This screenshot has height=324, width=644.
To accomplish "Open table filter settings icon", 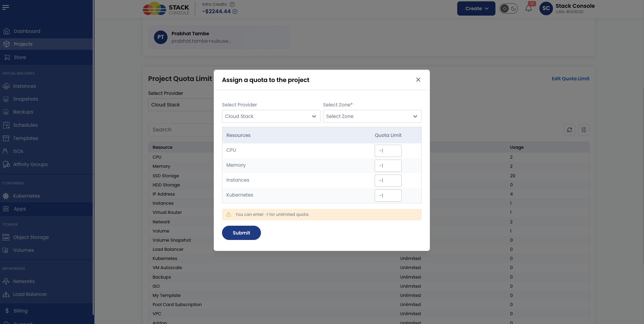I will tap(584, 130).
